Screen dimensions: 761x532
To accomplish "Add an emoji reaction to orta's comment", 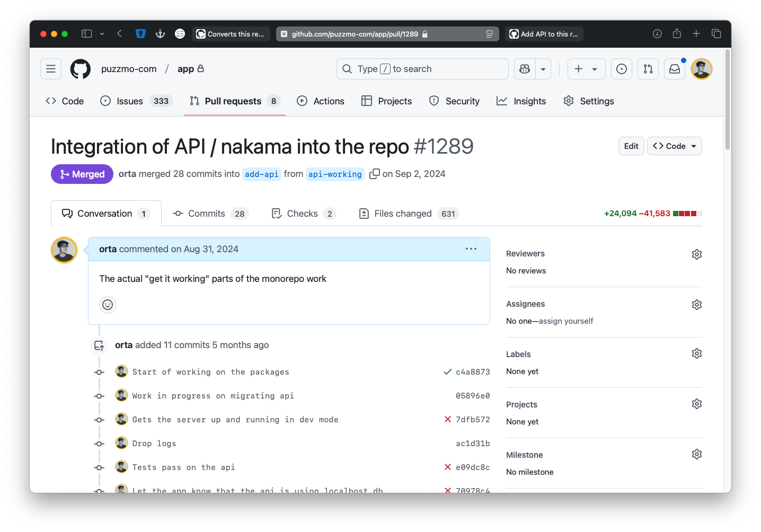I will 108,305.
